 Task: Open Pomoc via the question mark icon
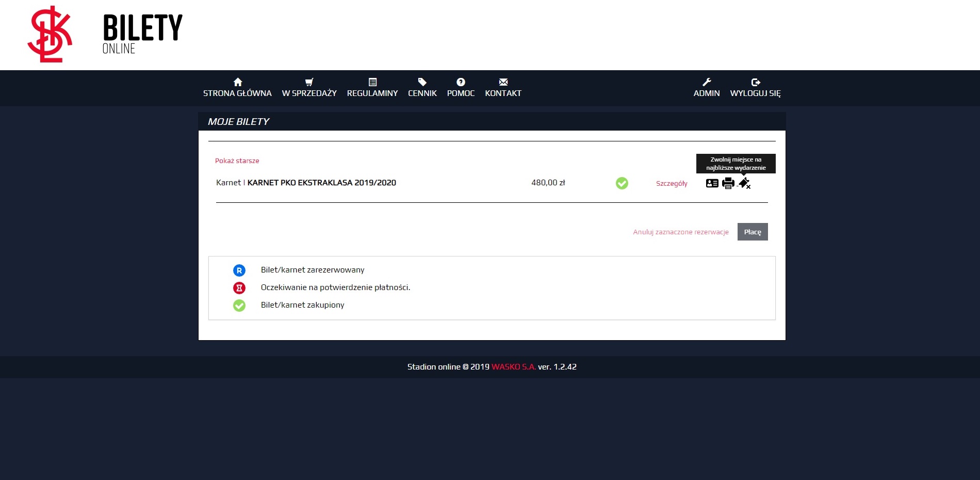(461, 82)
